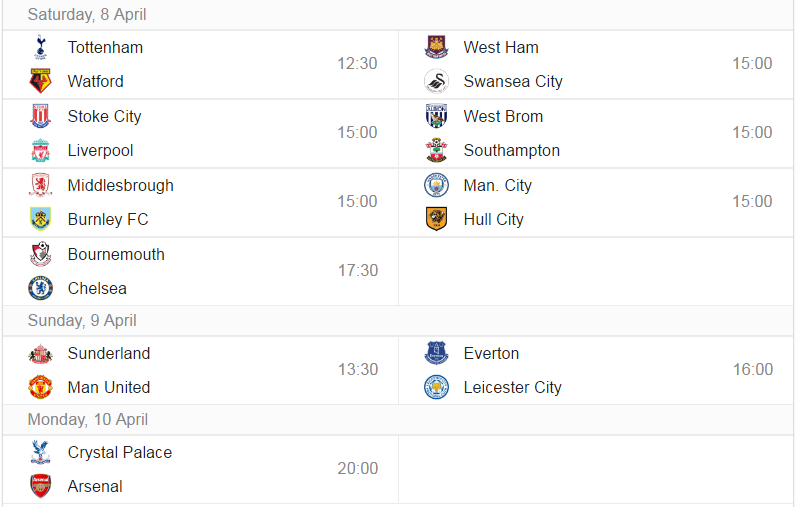Select the Hull City tiger badge
The width and height of the screenshot is (796, 507).
(x=437, y=219)
